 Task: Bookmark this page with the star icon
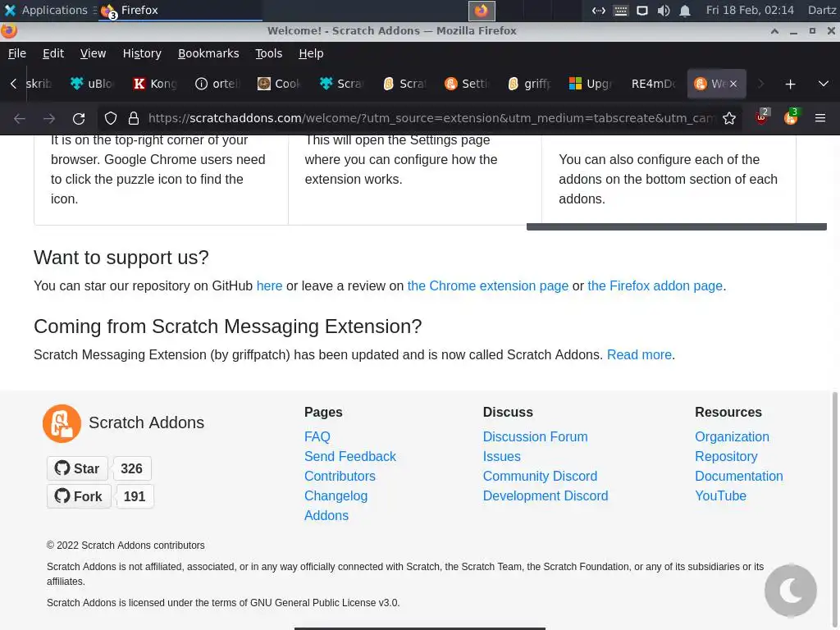pos(729,118)
